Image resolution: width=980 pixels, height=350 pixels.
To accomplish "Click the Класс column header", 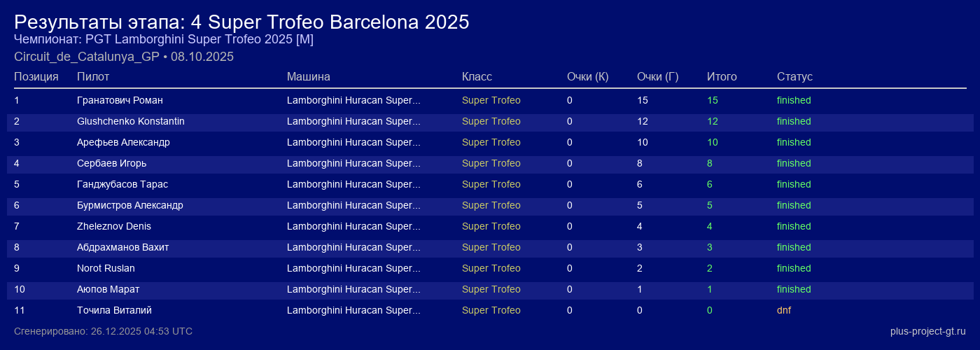I will click(x=477, y=76).
